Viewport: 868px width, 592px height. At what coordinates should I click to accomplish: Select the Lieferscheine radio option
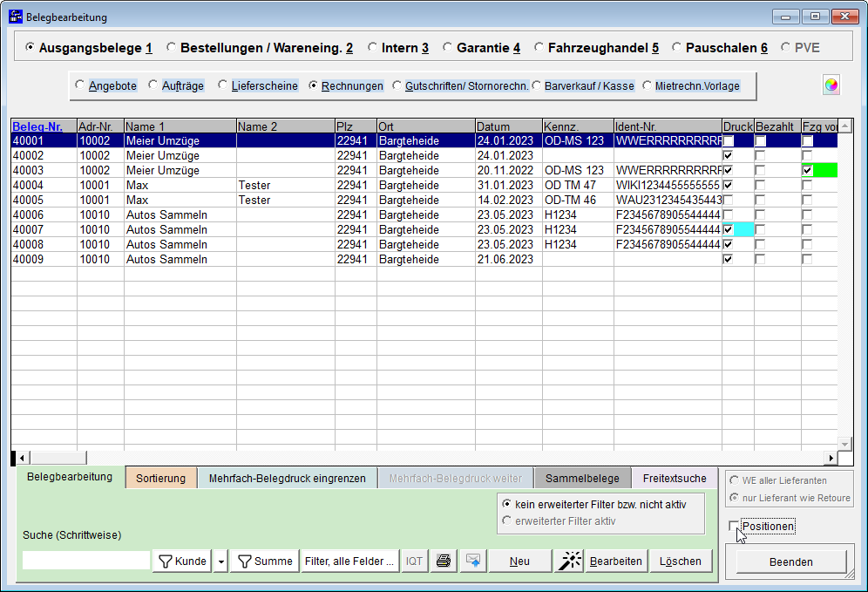point(222,85)
